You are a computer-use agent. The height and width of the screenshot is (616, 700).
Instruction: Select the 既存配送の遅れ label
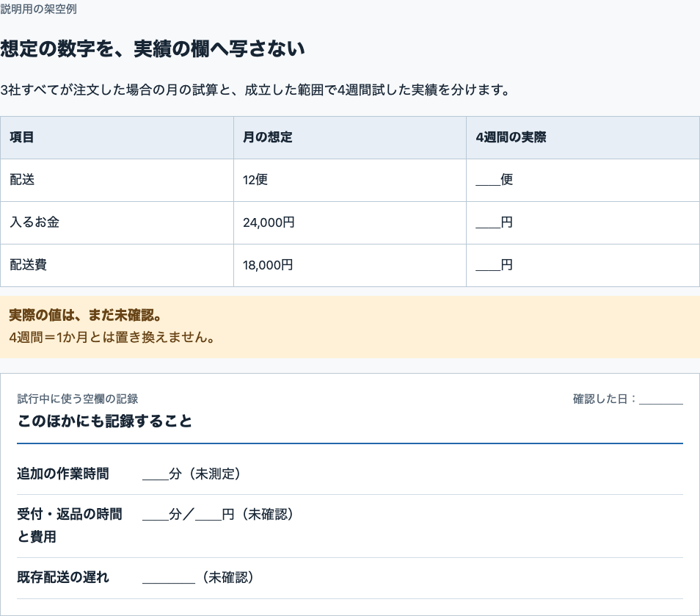click(x=63, y=577)
